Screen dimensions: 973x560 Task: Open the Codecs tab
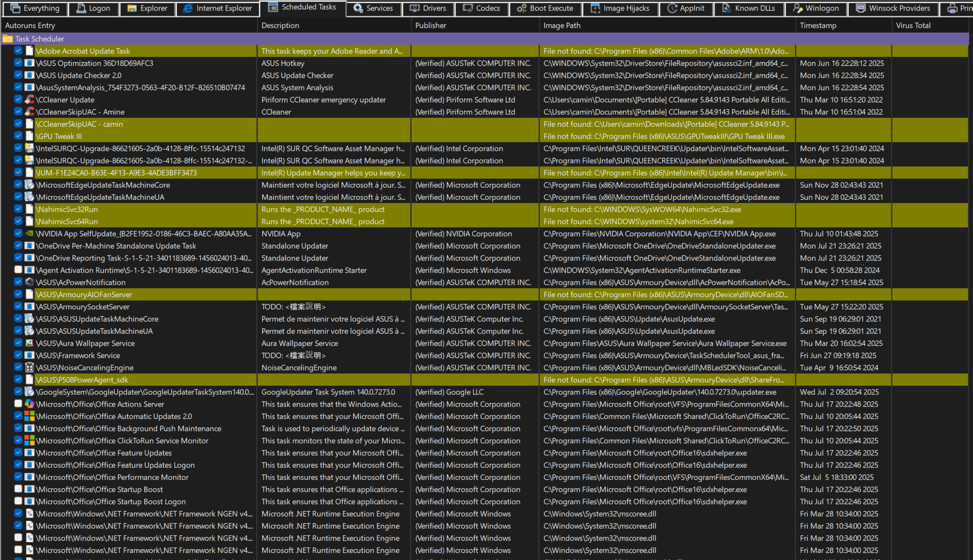[482, 8]
